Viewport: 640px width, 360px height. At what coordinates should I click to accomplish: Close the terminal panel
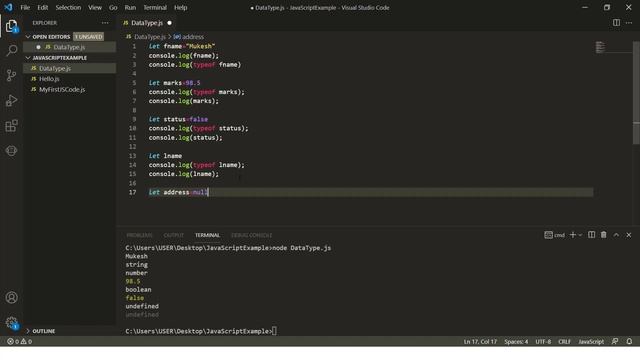[629, 235]
